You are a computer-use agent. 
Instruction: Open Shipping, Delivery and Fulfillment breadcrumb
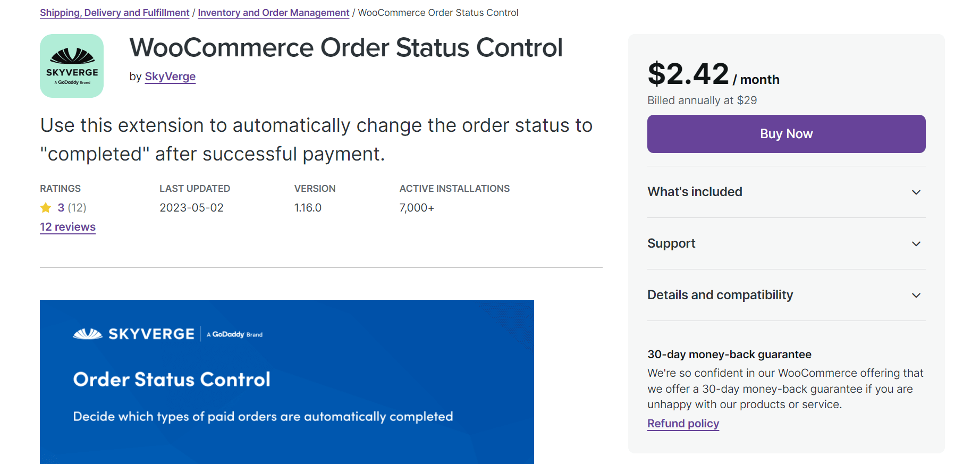click(x=115, y=13)
